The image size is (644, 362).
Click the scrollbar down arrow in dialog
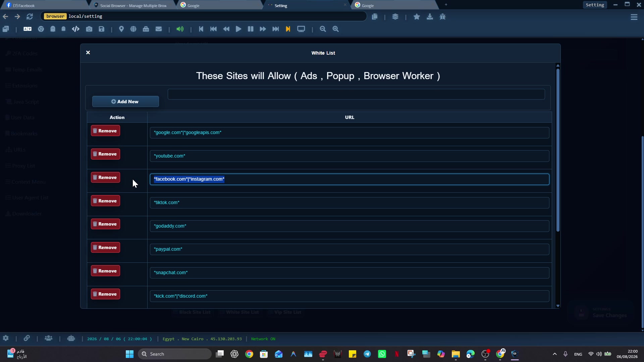(x=558, y=306)
